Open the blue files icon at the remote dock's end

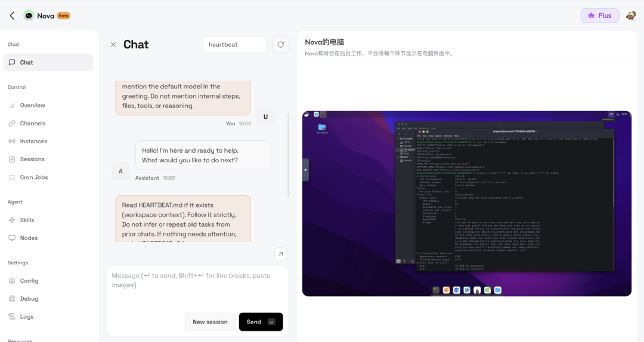[498, 290]
